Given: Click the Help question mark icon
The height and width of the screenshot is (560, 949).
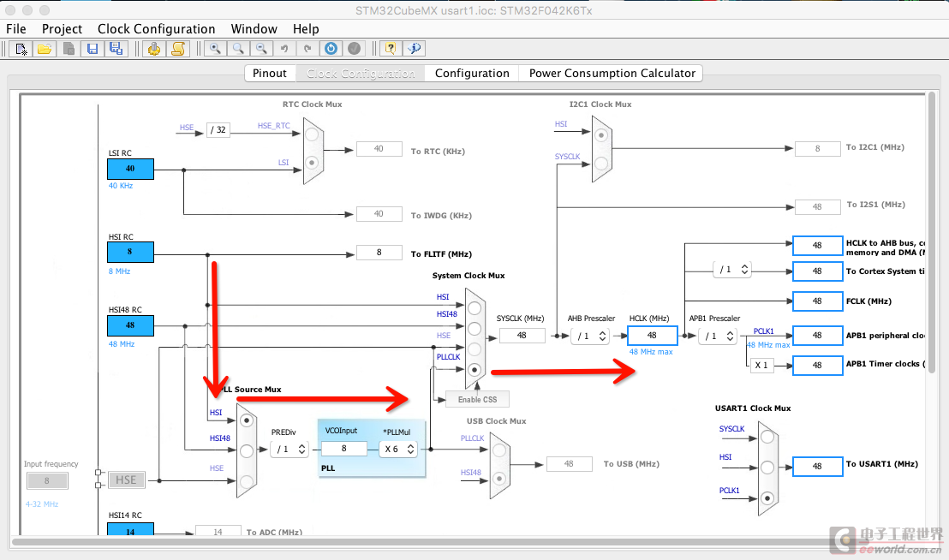Looking at the screenshot, I should point(391,49).
